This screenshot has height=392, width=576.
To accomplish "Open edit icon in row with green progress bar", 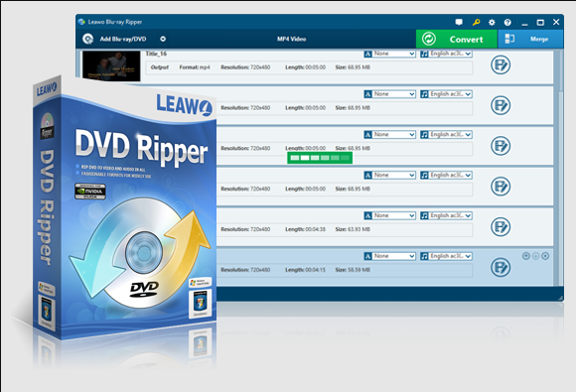I will pyautogui.click(x=501, y=146).
